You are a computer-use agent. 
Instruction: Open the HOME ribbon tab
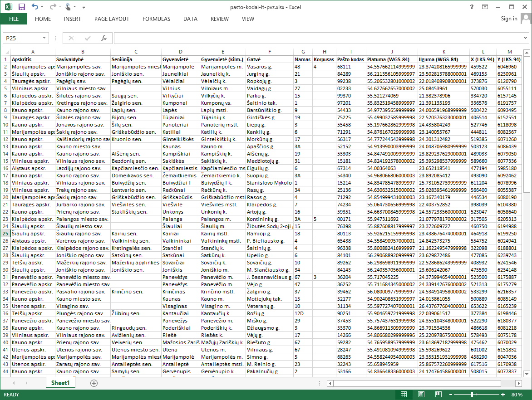click(x=43, y=19)
